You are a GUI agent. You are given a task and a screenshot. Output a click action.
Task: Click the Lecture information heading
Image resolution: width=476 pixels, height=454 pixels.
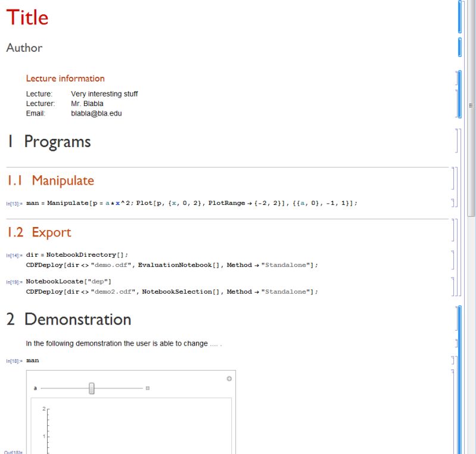click(66, 79)
